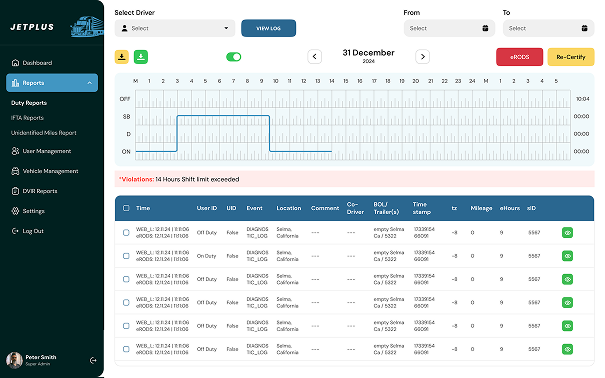Open the From date calendar icon
Image resolution: width=605 pixels, height=378 pixels.
pos(485,28)
